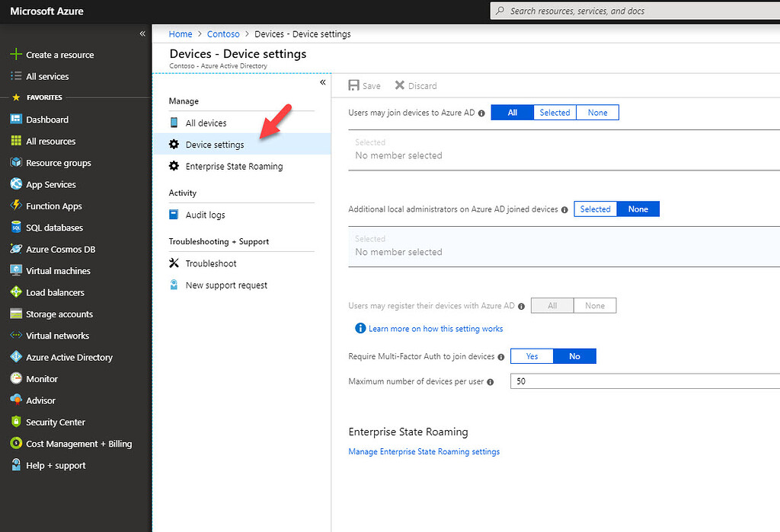Switch to All devices
The image size is (780, 532).
pyautogui.click(x=206, y=123)
